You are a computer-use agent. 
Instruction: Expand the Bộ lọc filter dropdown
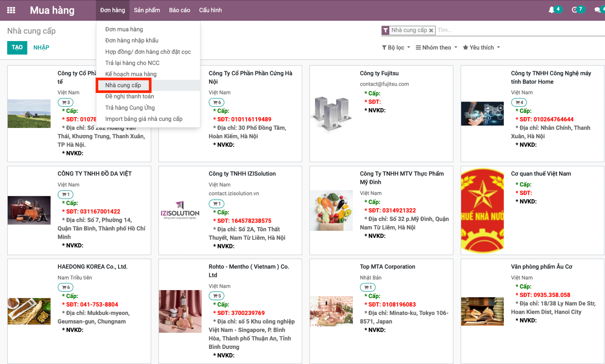[x=396, y=48]
